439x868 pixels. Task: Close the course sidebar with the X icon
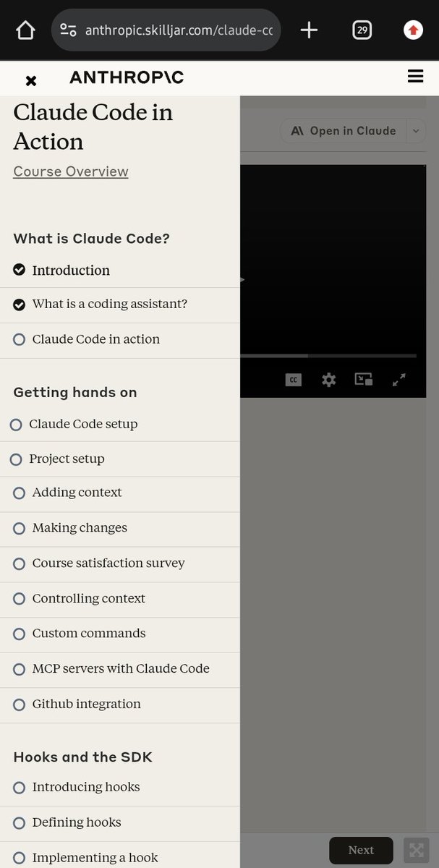(30, 80)
